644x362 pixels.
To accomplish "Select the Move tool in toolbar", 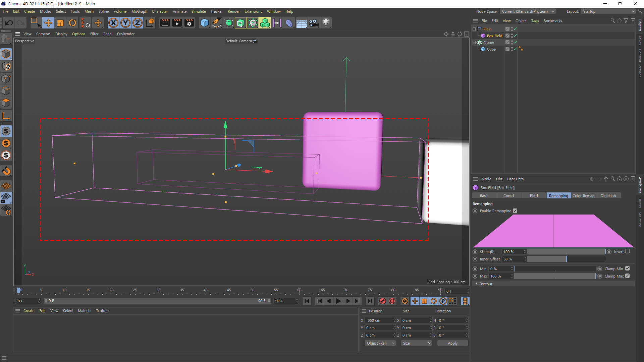I will pyautogui.click(x=48, y=23).
